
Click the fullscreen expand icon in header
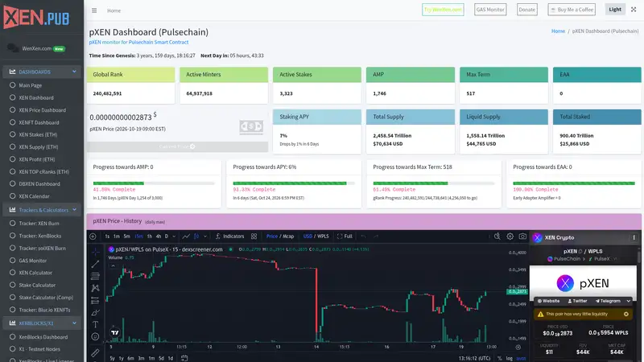pyautogui.click(x=634, y=10)
